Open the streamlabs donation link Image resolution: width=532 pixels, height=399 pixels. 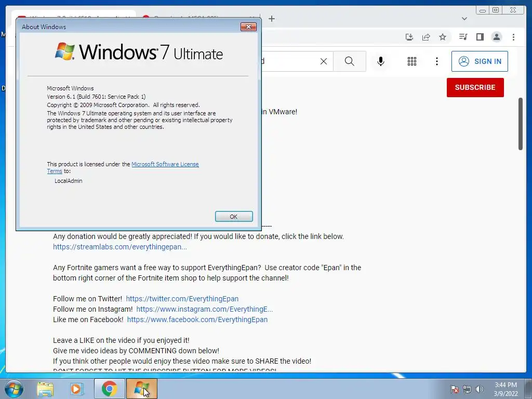(x=120, y=247)
